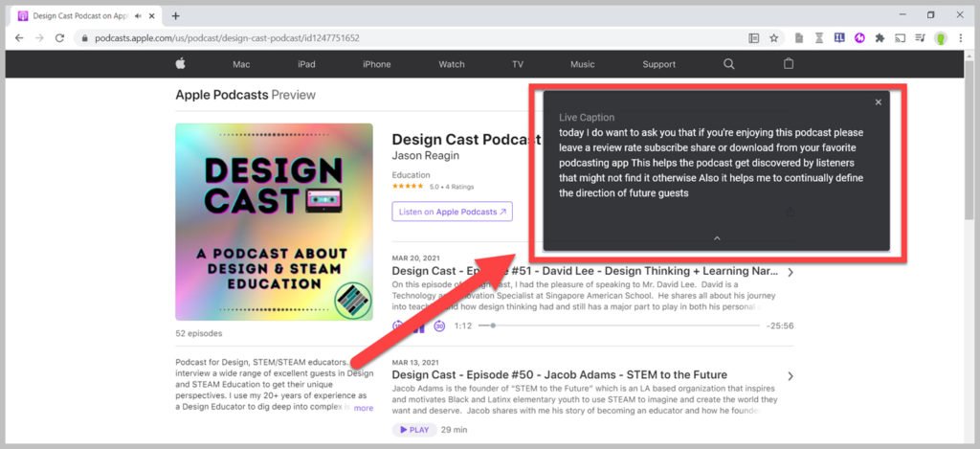Click the browser forward arrow

tap(39, 38)
